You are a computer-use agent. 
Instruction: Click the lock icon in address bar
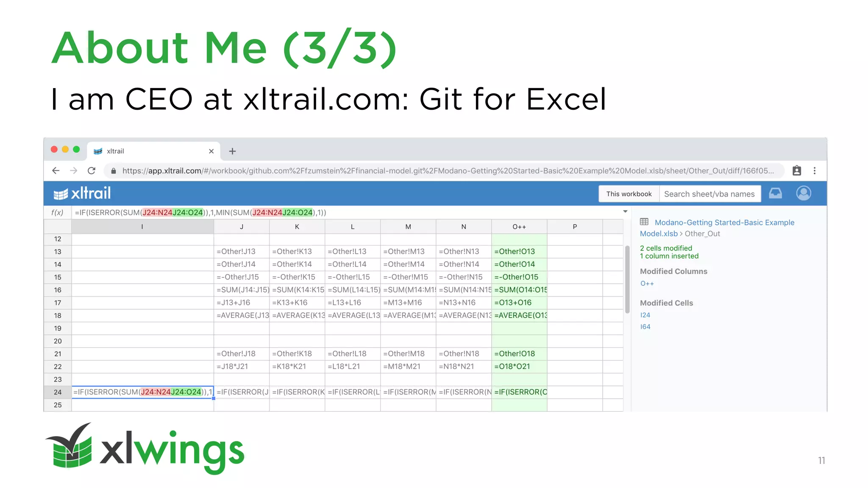coord(113,171)
